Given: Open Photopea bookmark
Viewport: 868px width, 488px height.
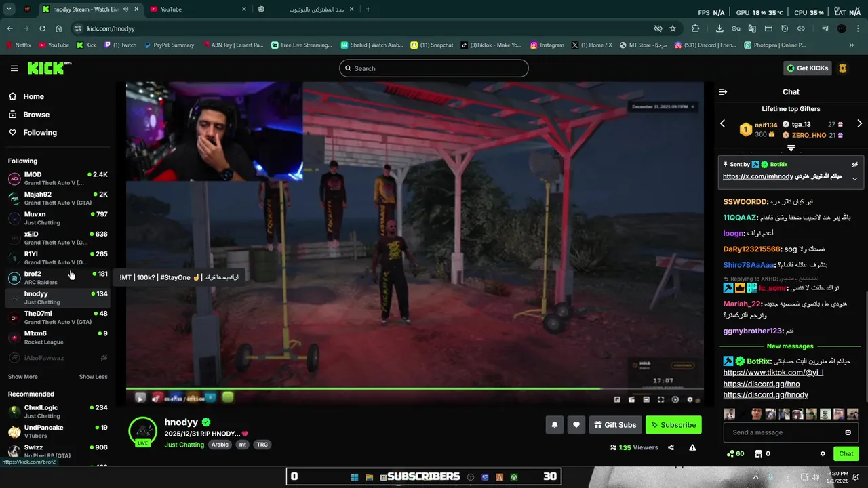Looking at the screenshot, I should point(774,45).
